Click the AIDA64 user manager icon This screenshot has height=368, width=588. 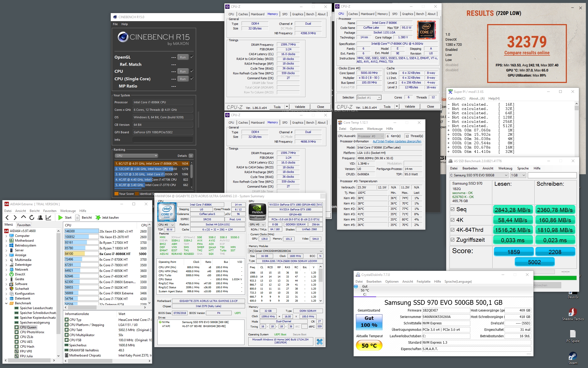click(40, 218)
